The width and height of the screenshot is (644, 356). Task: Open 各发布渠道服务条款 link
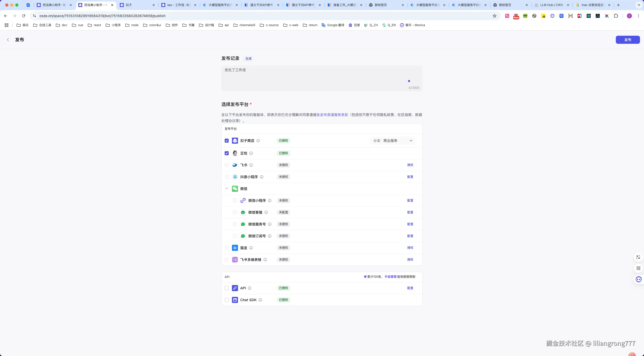[332, 115]
